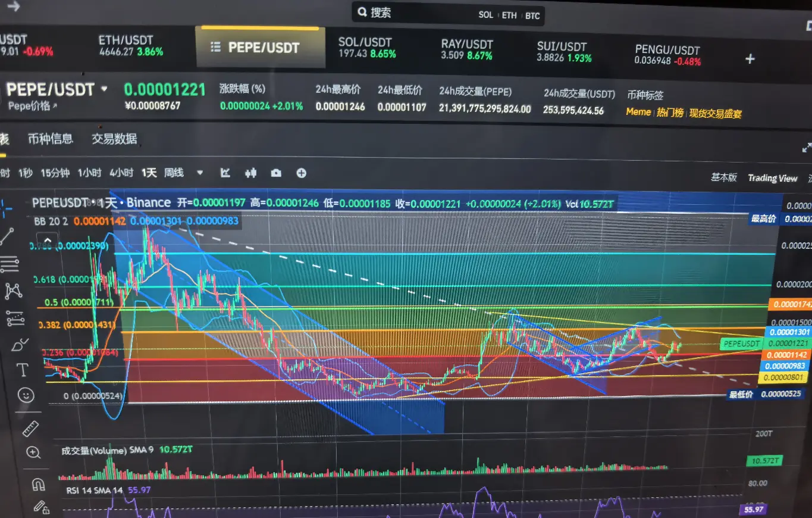Click the 55.97 RSI axis label
The width and height of the screenshot is (812, 518).
[754, 509]
